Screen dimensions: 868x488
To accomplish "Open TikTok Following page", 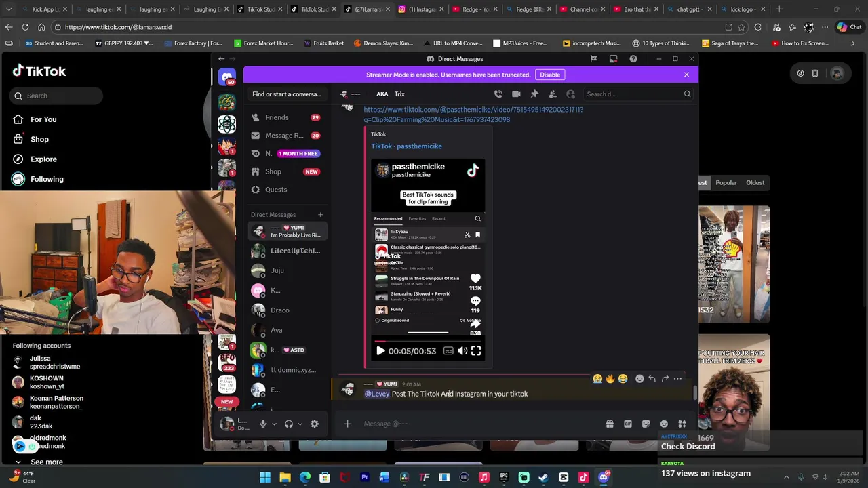I will (x=46, y=179).
